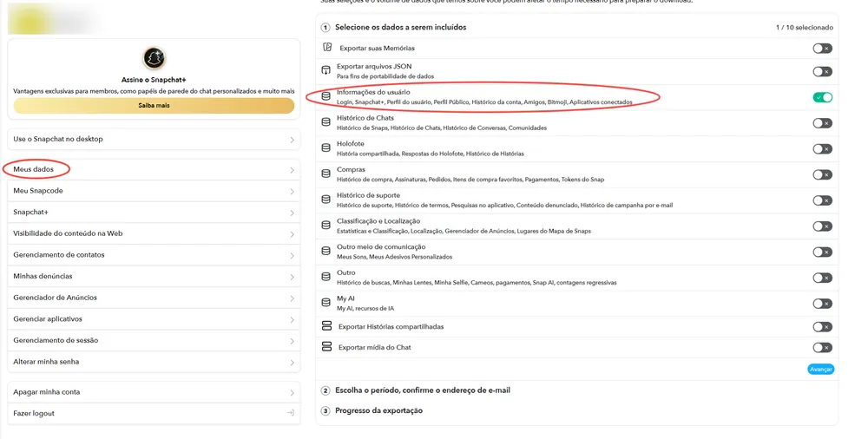
Task: Enable Exportar Histórias compartilhadas toggle
Action: tap(822, 326)
